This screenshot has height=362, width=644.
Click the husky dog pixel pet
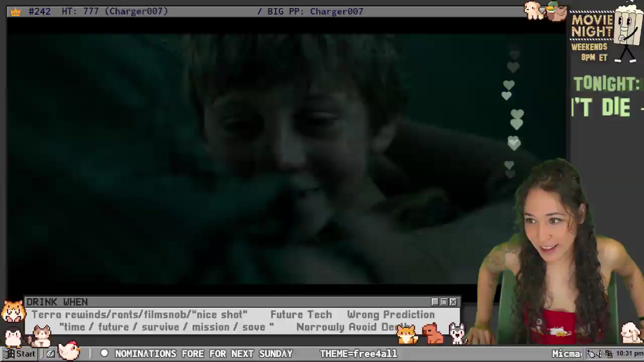458,334
